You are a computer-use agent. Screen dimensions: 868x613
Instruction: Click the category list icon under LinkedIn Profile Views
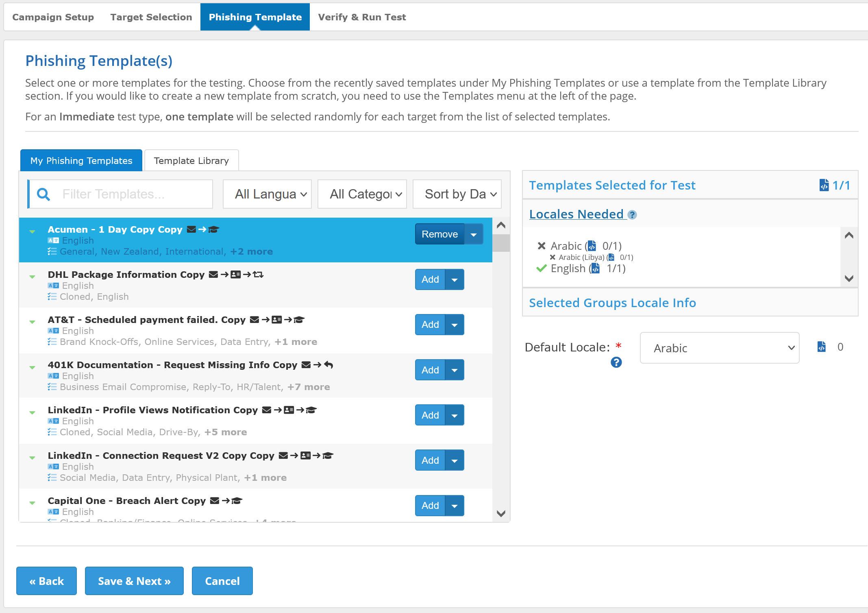(x=52, y=432)
